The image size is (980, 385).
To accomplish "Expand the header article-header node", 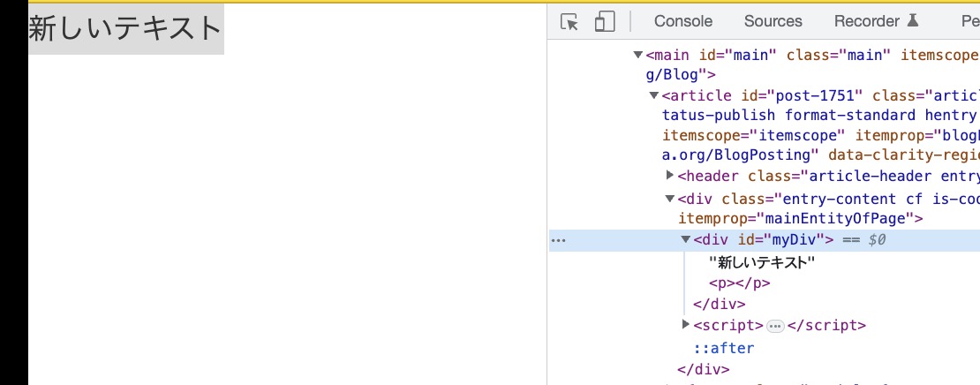I will 669,176.
